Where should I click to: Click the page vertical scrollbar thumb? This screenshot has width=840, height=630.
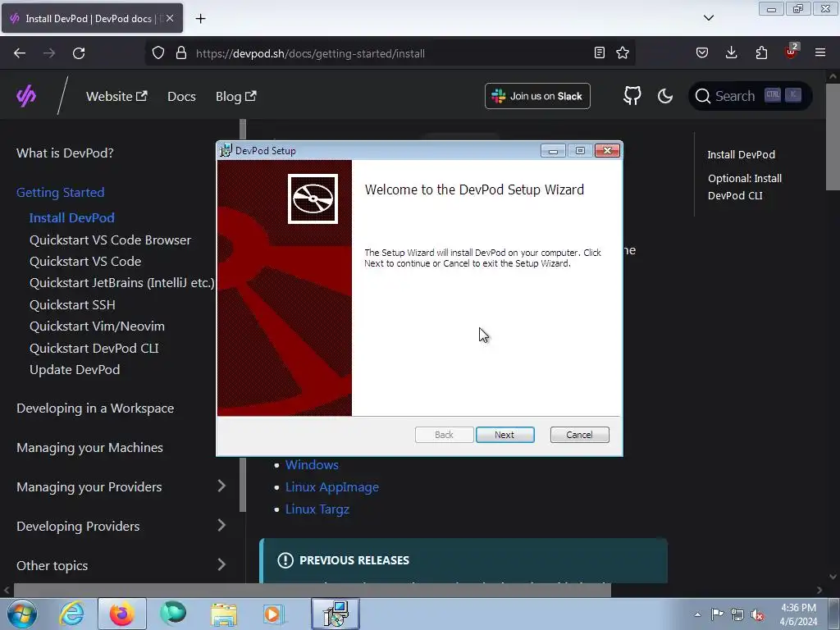(833, 137)
